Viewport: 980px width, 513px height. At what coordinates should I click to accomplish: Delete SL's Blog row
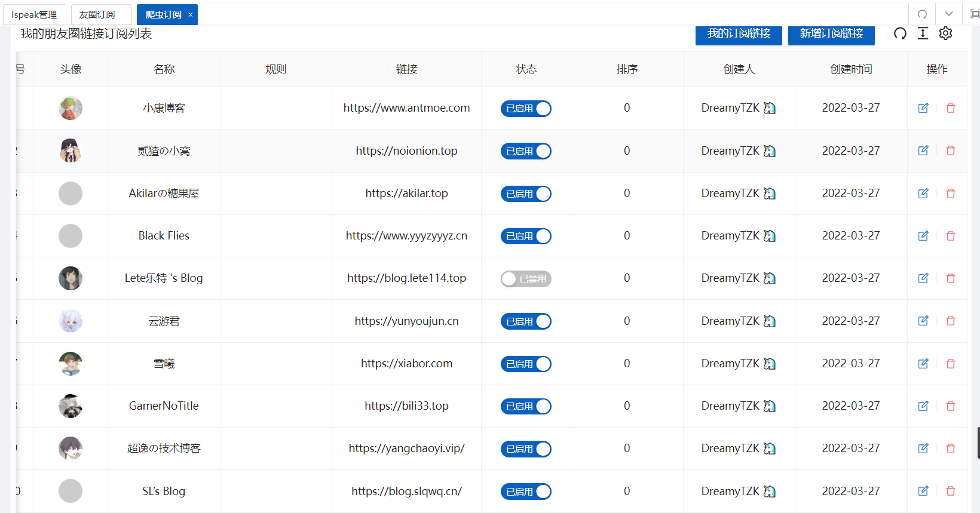tap(951, 491)
